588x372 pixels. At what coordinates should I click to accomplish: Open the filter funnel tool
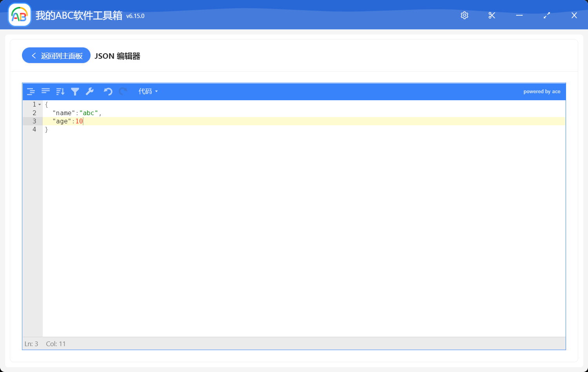point(75,92)
